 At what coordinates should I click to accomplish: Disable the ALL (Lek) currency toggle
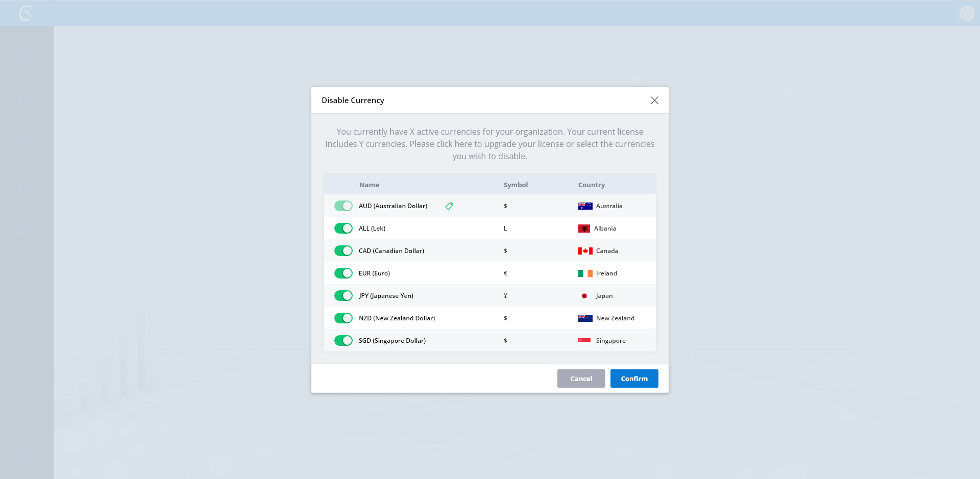pos(344,229)
